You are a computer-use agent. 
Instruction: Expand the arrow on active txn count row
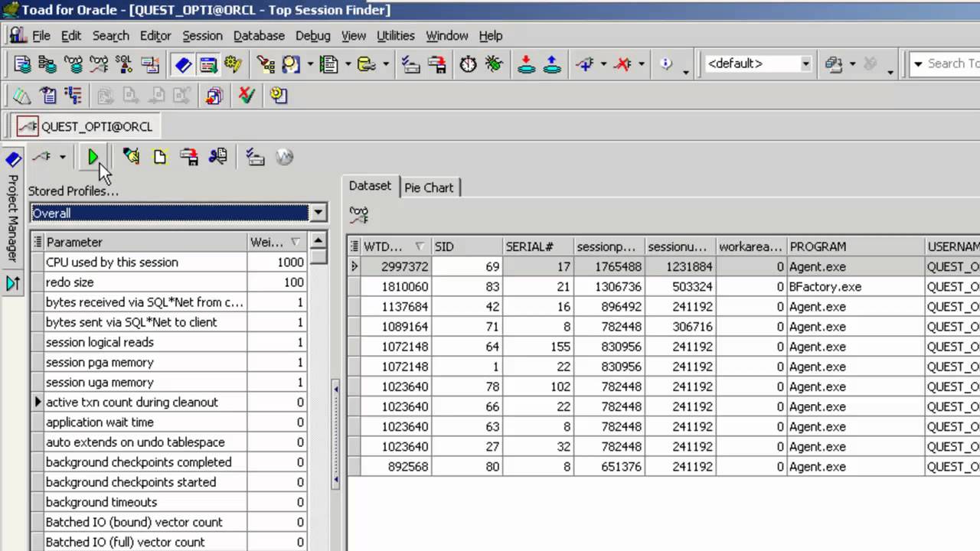(x=38, y=402)
